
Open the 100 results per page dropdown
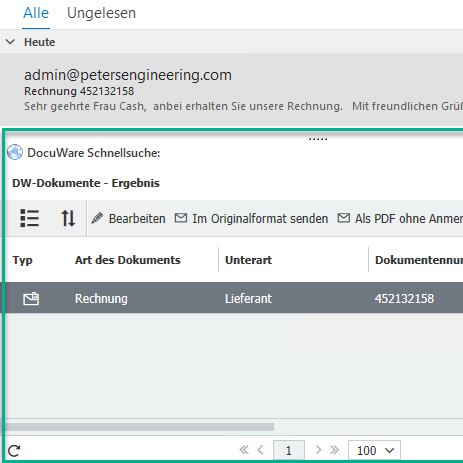pos(375,450)
